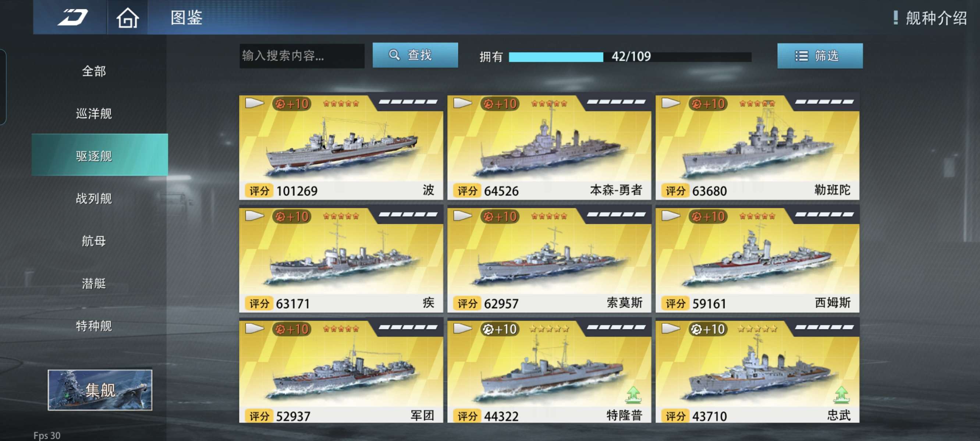Click exclamation icon next to 舰种介绍

point(896,18)
